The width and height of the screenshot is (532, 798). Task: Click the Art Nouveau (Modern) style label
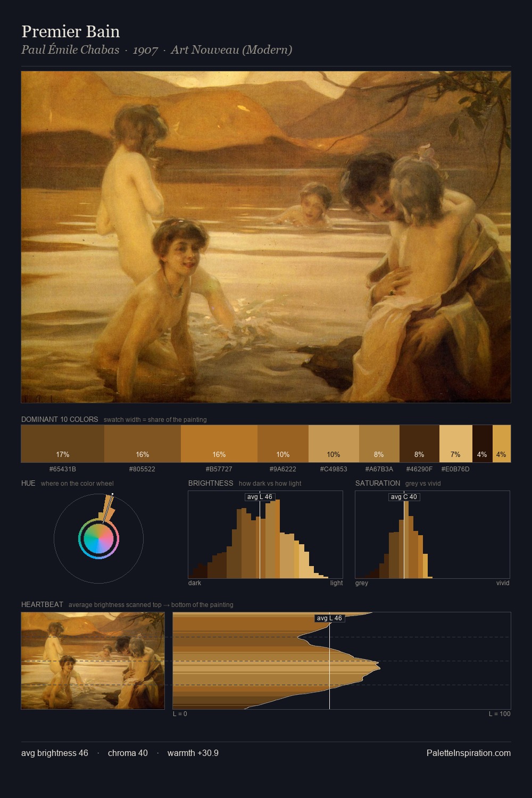pos(231,50)
